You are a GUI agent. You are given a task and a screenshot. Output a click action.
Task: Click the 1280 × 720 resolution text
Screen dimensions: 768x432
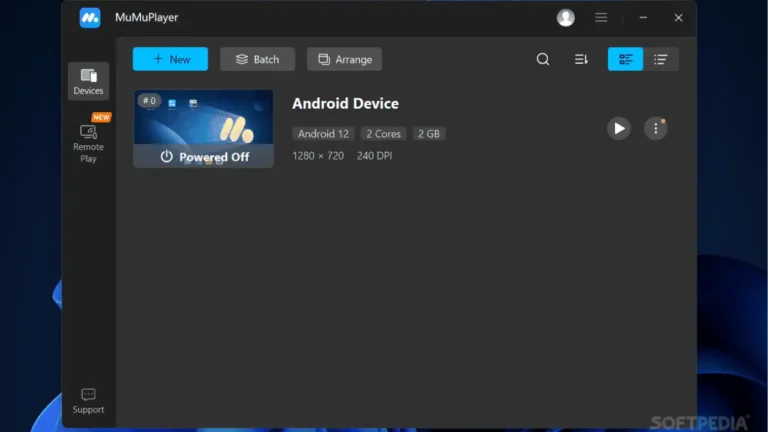coord(318,156)
